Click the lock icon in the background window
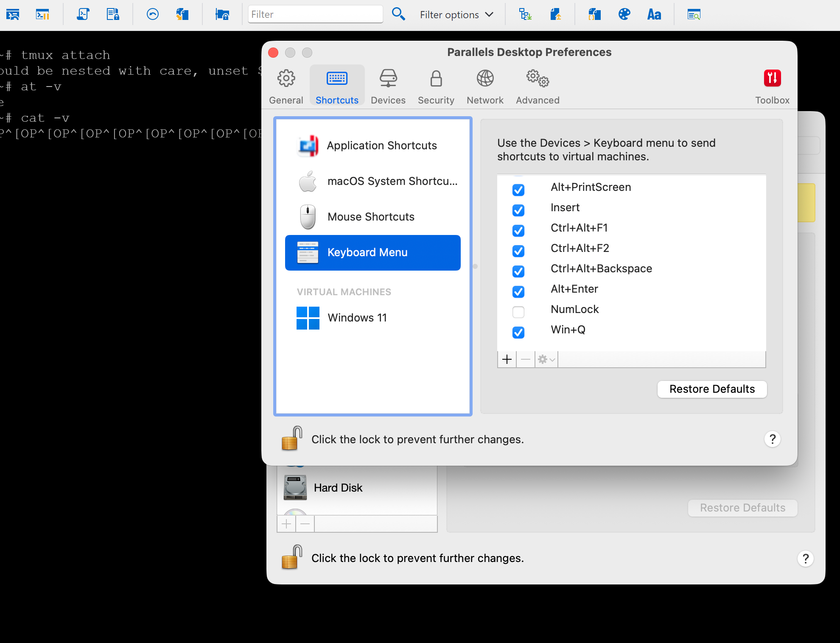This screenshot has height=643, width=840. pos(292,557)
